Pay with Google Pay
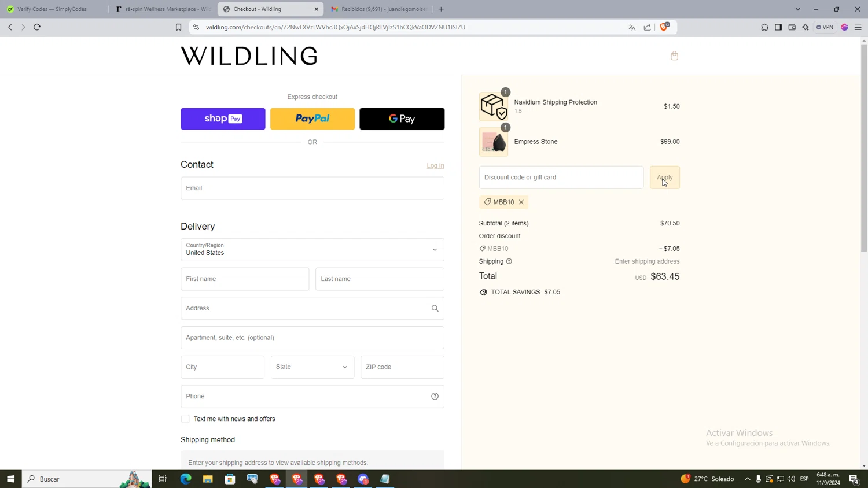Image resolution: width=868 pixels, height=488 pixels. [402, 119]
